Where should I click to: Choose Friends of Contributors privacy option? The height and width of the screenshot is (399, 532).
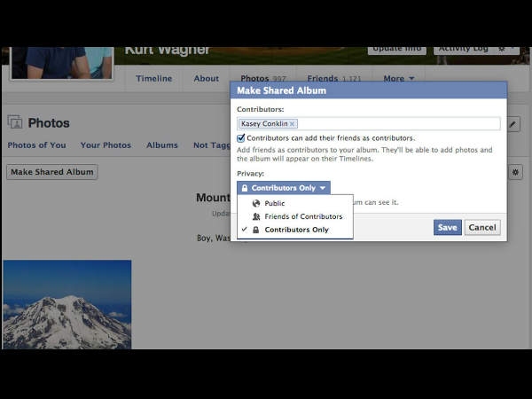tap(295, 216)
